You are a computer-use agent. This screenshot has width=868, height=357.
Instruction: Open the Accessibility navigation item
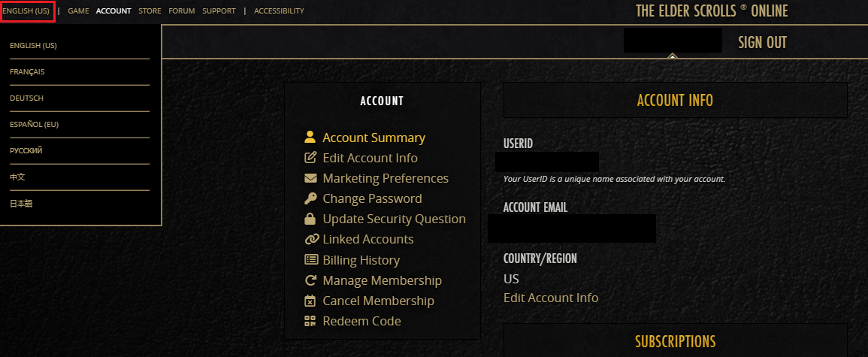(279, 11)
